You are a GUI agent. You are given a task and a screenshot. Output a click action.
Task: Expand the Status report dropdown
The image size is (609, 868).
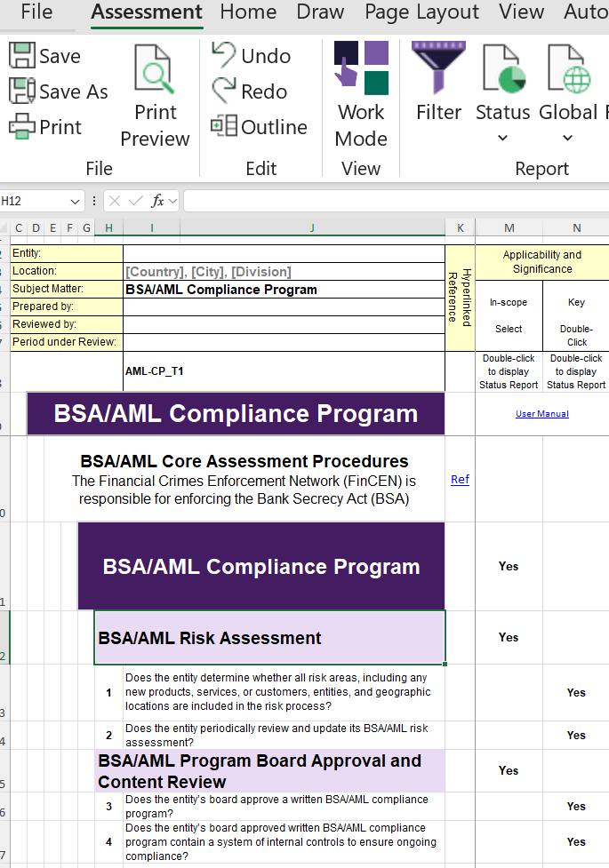click(502, 138)
